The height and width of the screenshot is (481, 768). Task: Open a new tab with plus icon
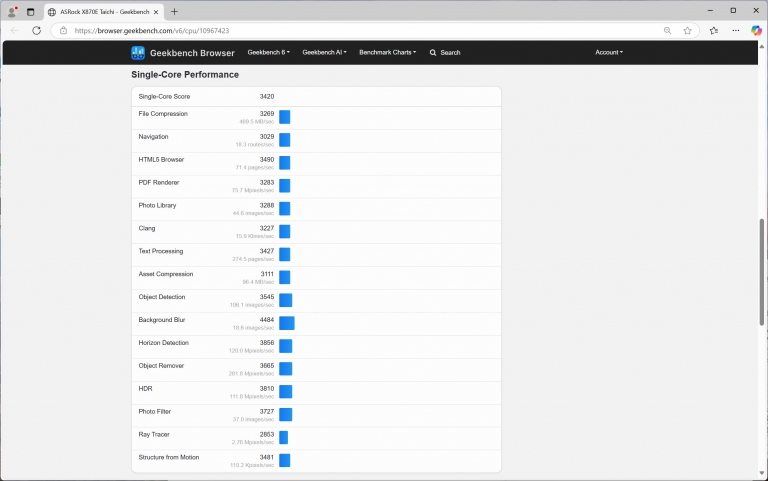174,11
